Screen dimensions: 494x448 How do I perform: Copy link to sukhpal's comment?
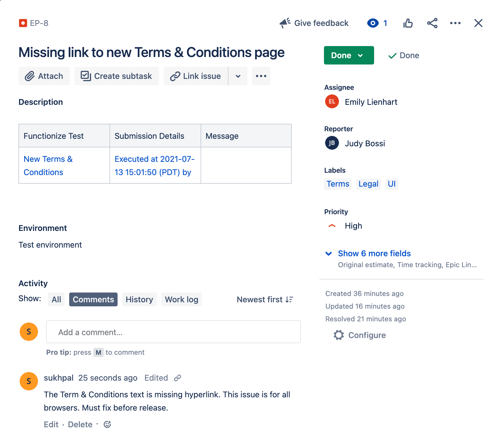178,378
